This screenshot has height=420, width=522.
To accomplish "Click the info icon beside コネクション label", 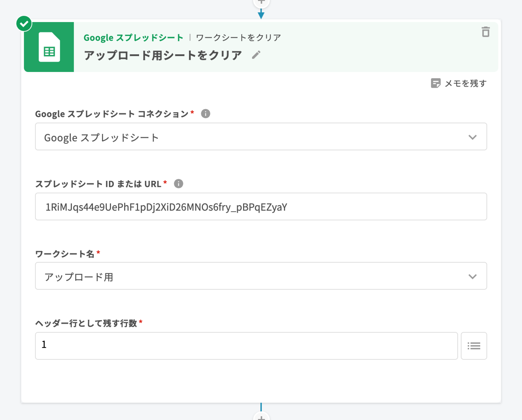I will pos(205,114).
